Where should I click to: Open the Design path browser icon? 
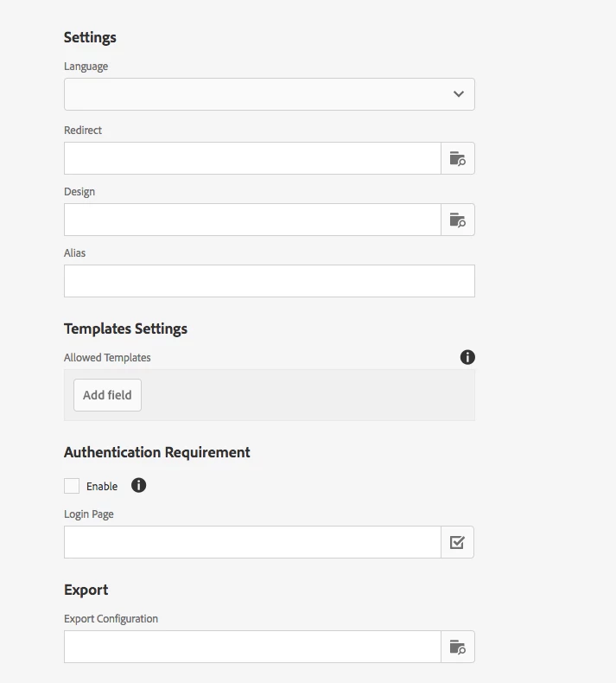point(458,220)
